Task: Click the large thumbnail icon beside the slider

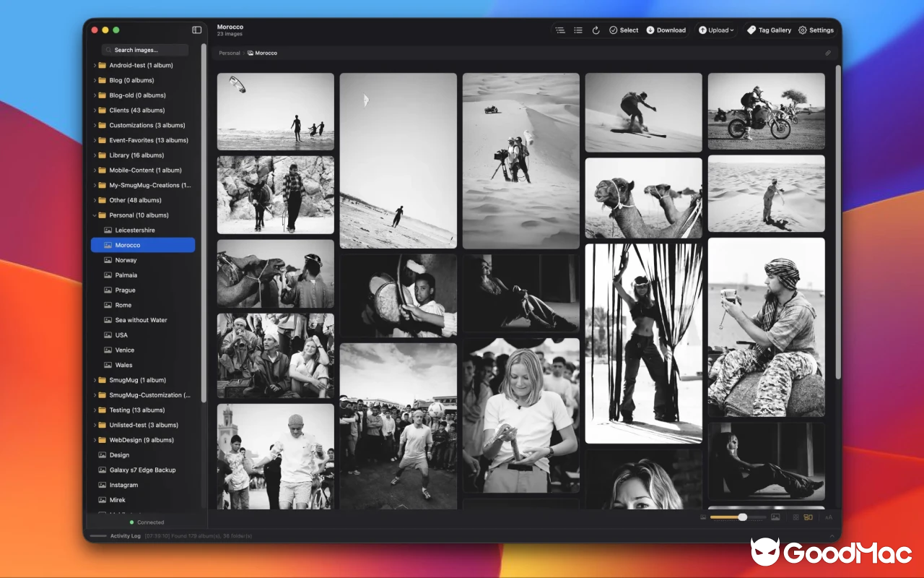Action: click(x=775, y=517)
